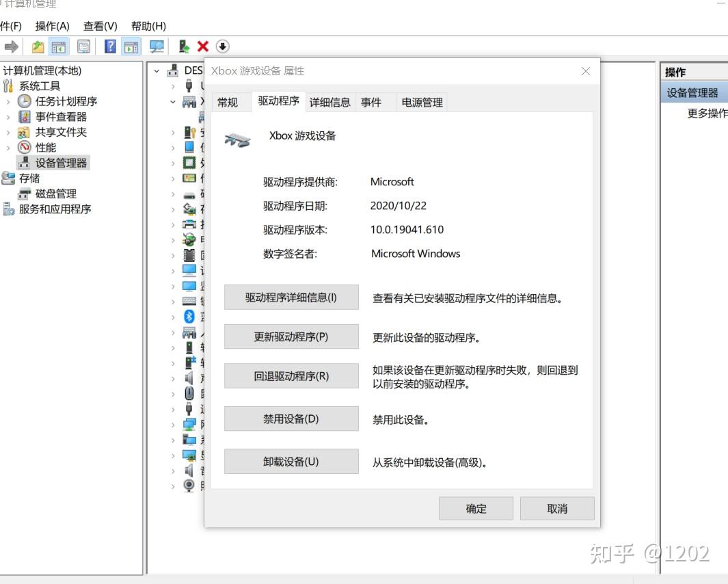Viewport: 728px width, 584px height.
Task: Click the 禁用设备 button
Action: point(291,420)
